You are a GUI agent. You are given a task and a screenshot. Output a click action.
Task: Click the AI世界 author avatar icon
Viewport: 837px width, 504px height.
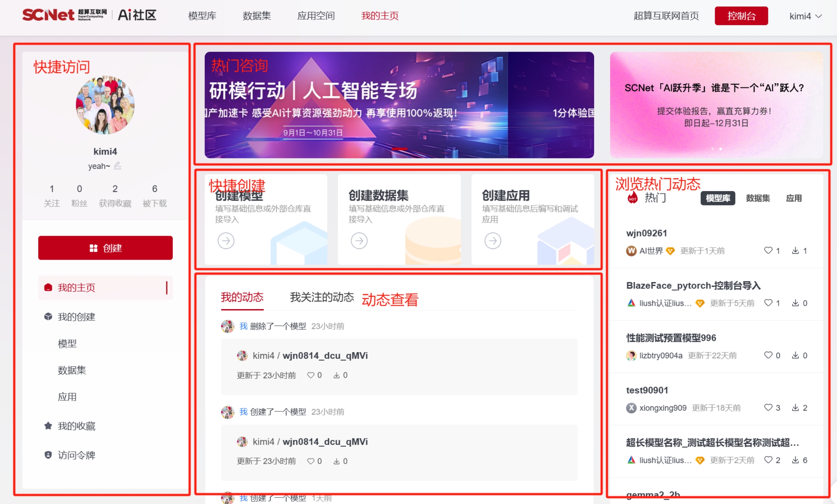click(x=631, y=251)
